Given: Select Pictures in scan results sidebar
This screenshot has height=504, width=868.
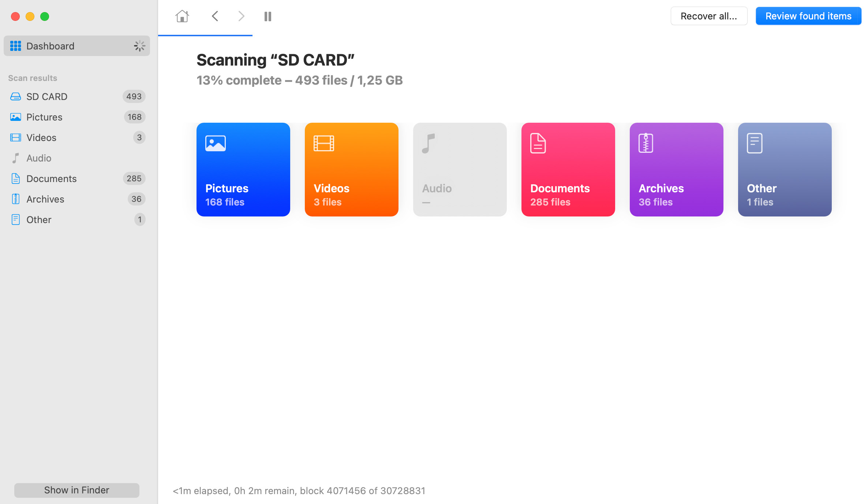Looking at the screenshot, I should point(44,117).
